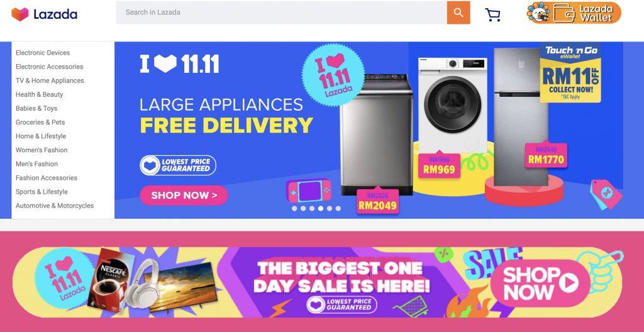The height and width of the screenshot is (332, 644).
Task: Click the orange search magnifier button
Action: [458, 13]
